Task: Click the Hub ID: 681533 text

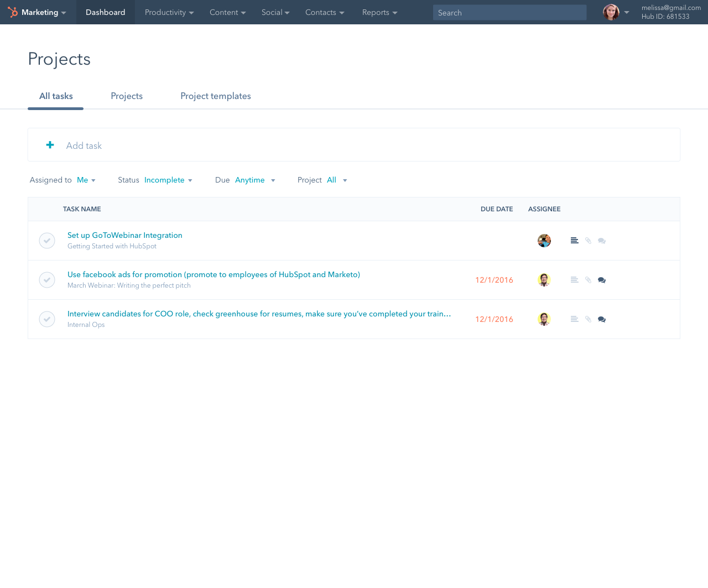Action: [665, 17]
